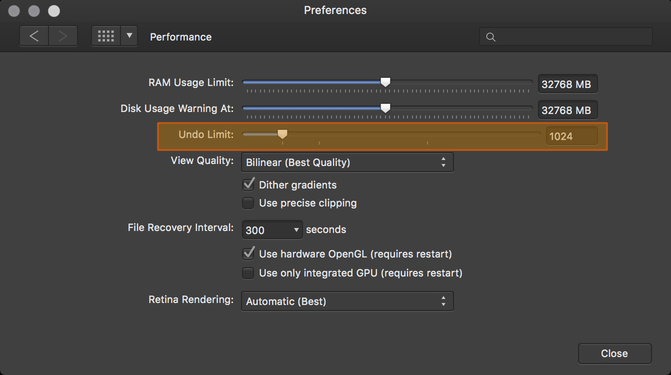
Task: Adjust the Undo Limit slider handle
Action: (x=282, y=134)
